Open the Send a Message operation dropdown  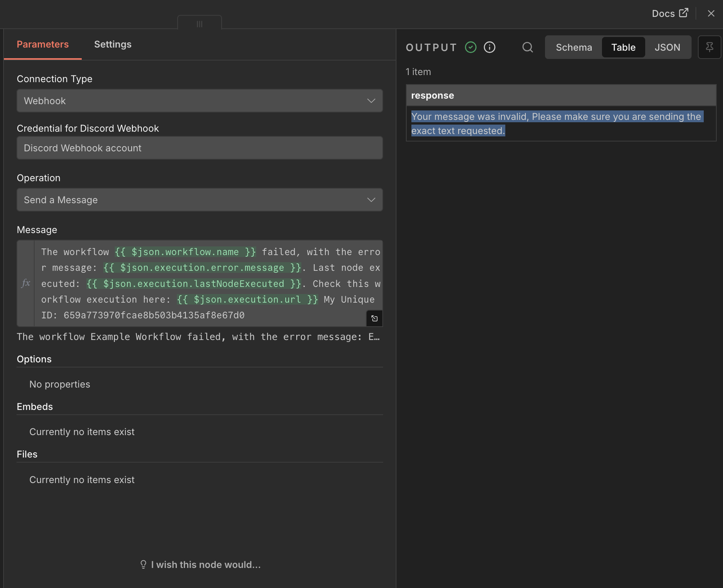pos(200,200)
